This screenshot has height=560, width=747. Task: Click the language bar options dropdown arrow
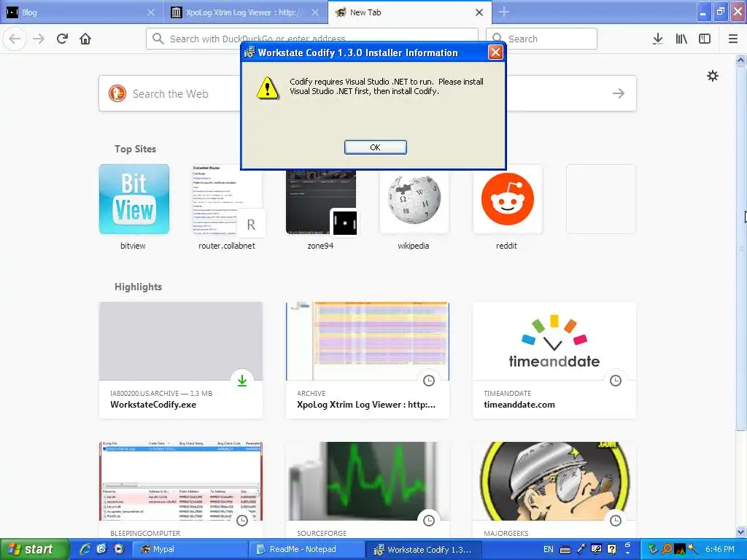[x=627, y=553]
